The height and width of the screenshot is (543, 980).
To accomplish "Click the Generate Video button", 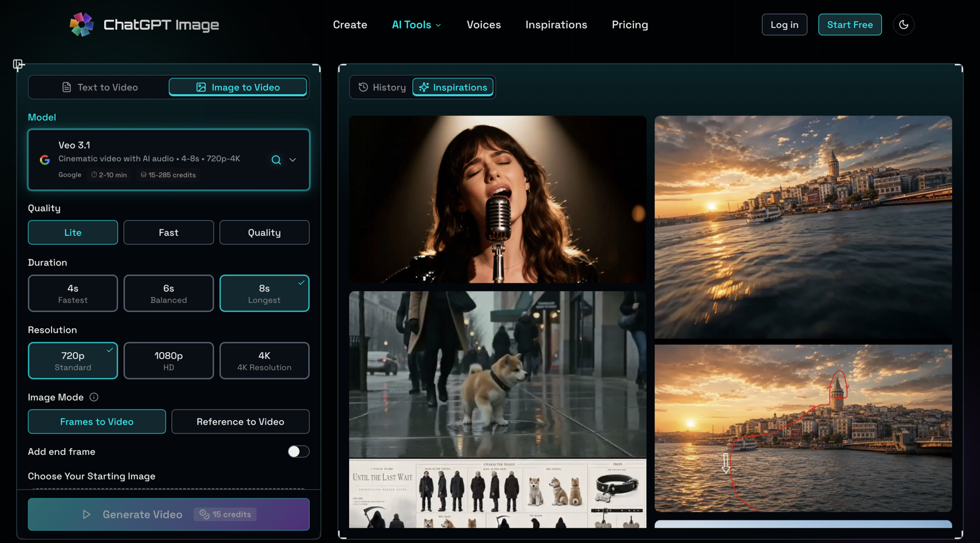I will click(x=168, y=514).
